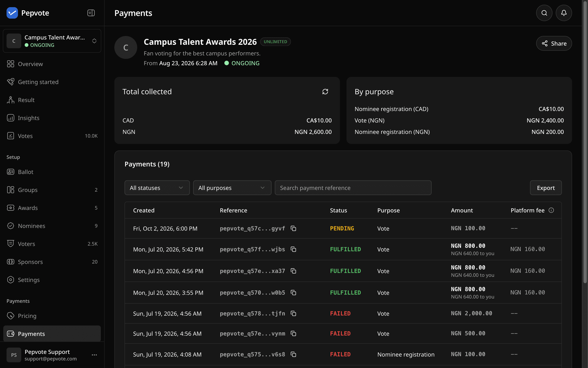Open the notifications bell
This screenshot has width=588, height=368.
[564, 13]
